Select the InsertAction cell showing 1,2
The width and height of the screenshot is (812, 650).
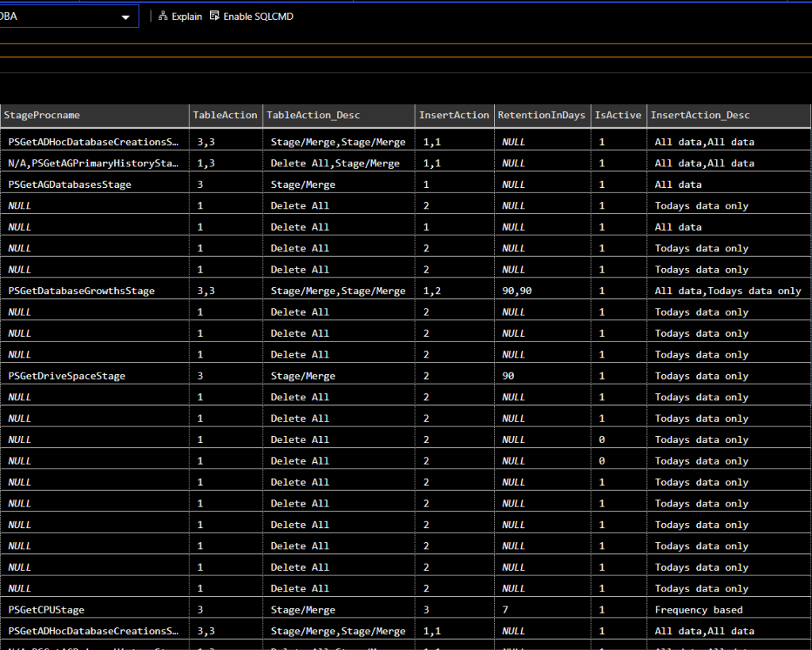pos(432,291)
